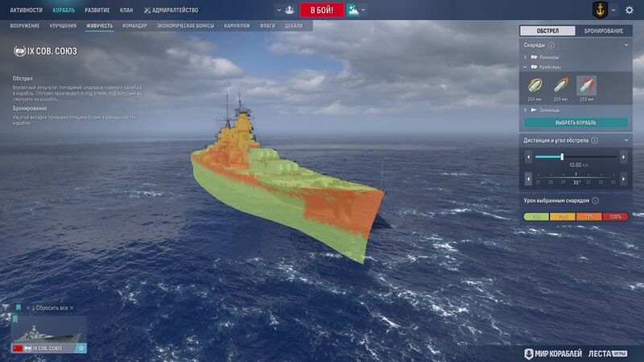The height and width of the screenshot is (362, 644).
Task: Collapse the Дистанция и угол обстрела section
Action: 626,140
